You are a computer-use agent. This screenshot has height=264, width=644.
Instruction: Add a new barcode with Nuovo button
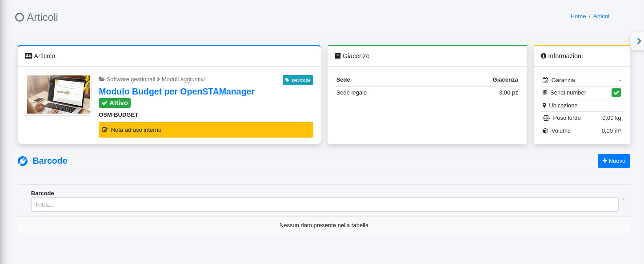tap(614, 161)
